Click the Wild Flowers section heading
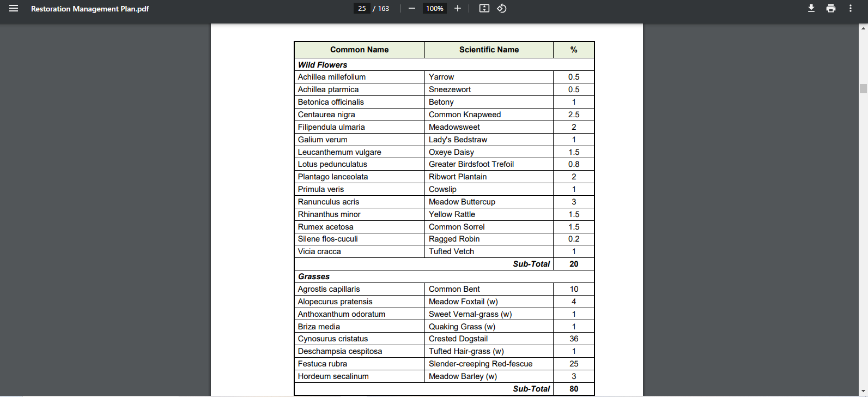The width and height of the screenshot is (868, 397). tap(323, 65)
